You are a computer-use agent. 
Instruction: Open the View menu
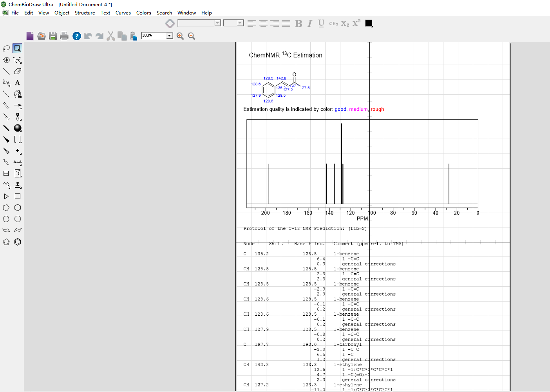pyautogui.click(x=43, y=13)
